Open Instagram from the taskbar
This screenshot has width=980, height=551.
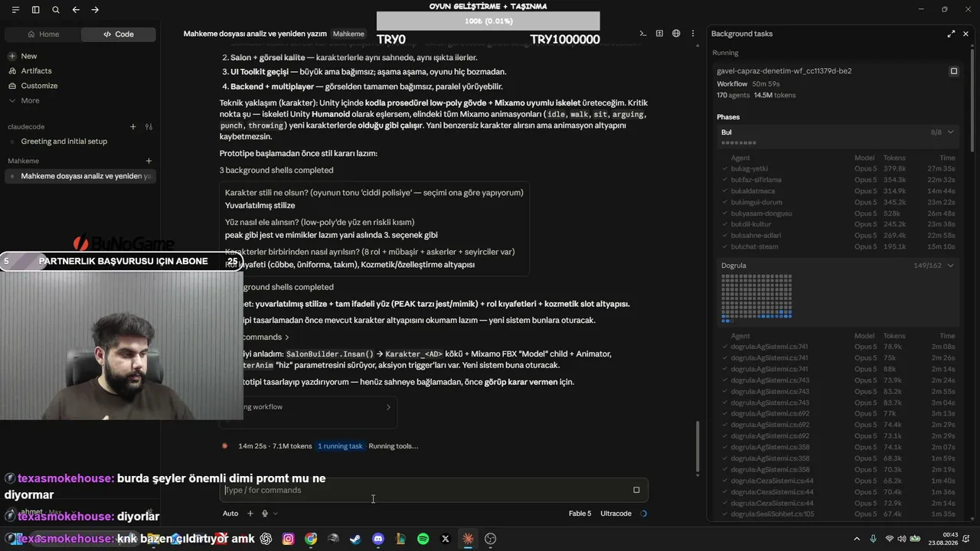[288, 539]
